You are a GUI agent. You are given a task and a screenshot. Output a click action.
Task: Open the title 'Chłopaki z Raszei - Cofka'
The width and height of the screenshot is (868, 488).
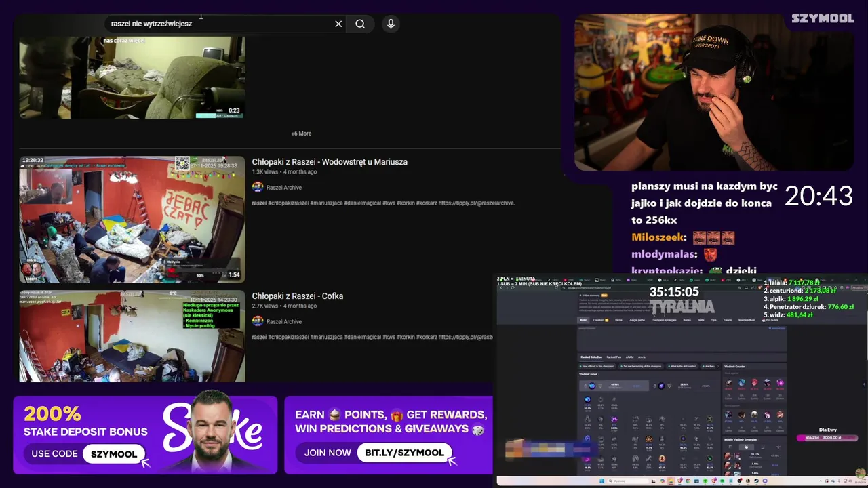298,296
